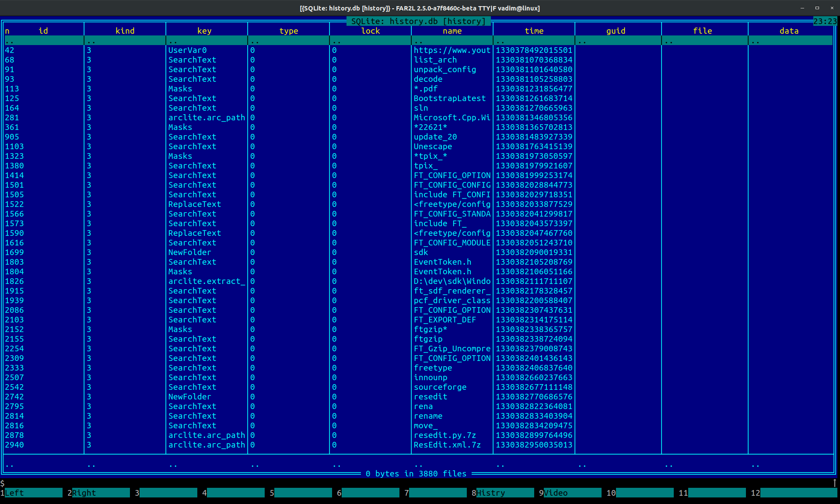Click the guid column header

[x=616, y=31]
